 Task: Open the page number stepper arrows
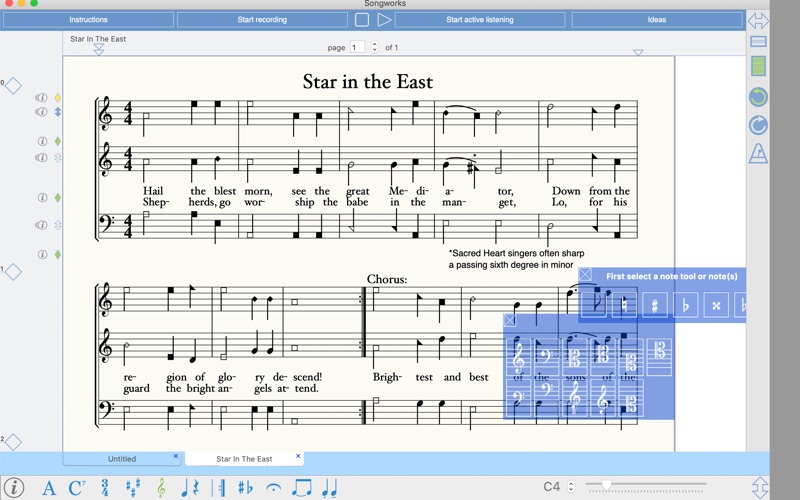pos(374,47)
